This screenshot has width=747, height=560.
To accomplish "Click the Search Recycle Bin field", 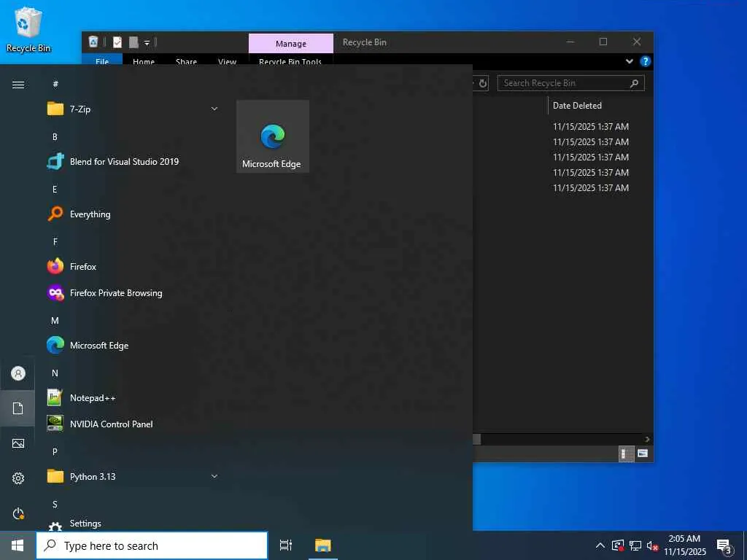I will (x=570, y=83).
